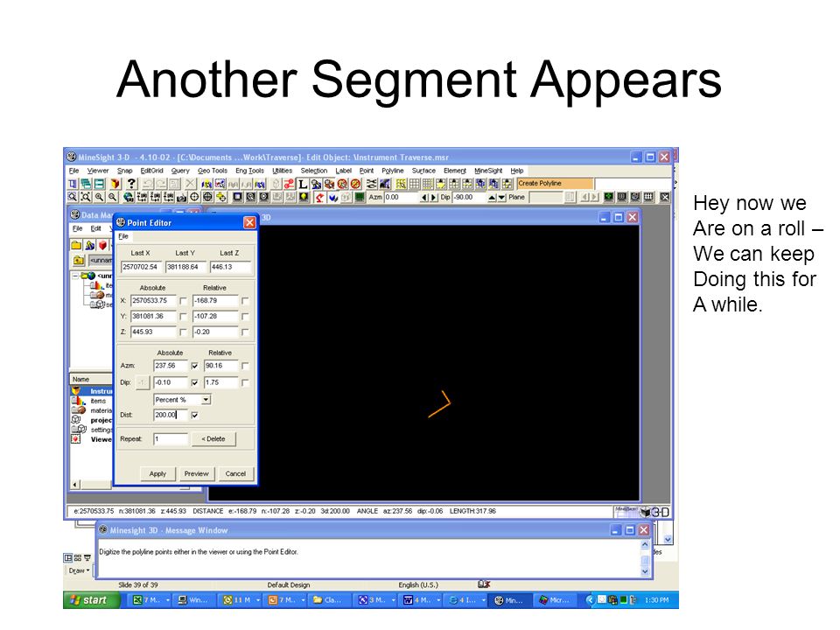Click the Dip up arrow in viewer toolbar
The height and width of the screenshot is (630, 840).
coord(493,197)
